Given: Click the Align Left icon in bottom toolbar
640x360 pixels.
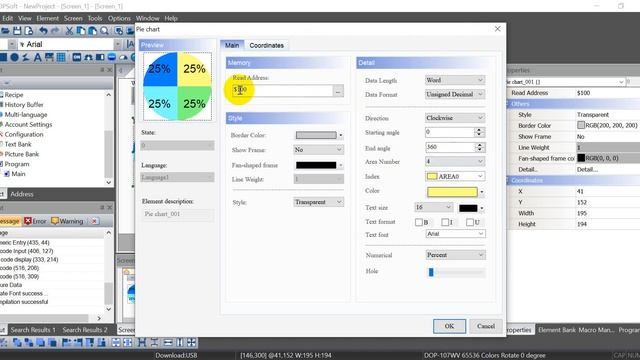Looking at the screenshot, I should (x=66, y=342).
